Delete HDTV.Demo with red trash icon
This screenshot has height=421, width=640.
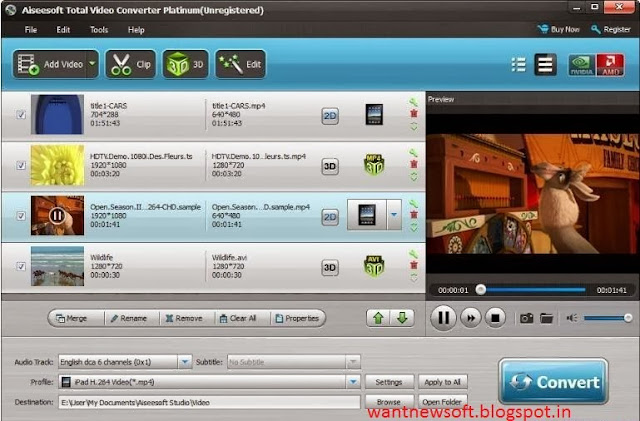click(x=413, y=164)
